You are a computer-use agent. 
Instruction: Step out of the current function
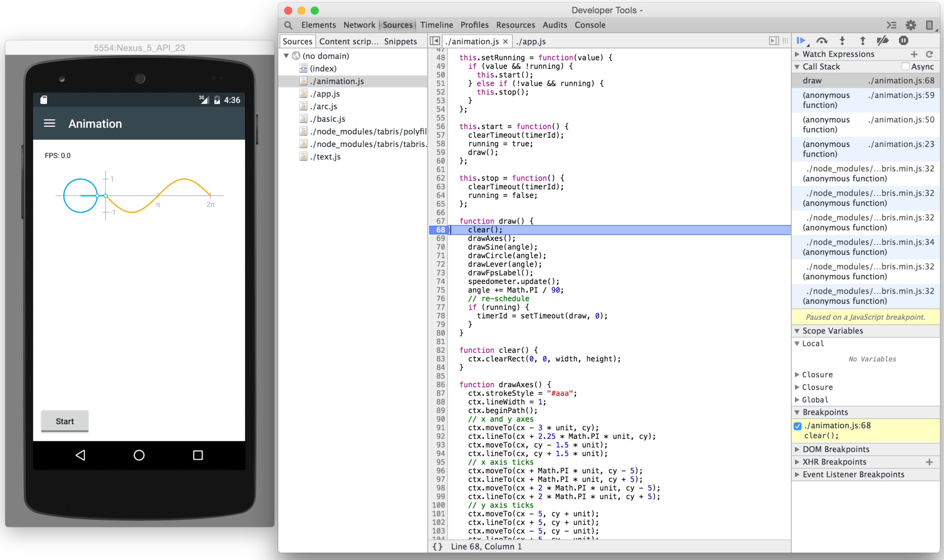click(x=862, y=41)
